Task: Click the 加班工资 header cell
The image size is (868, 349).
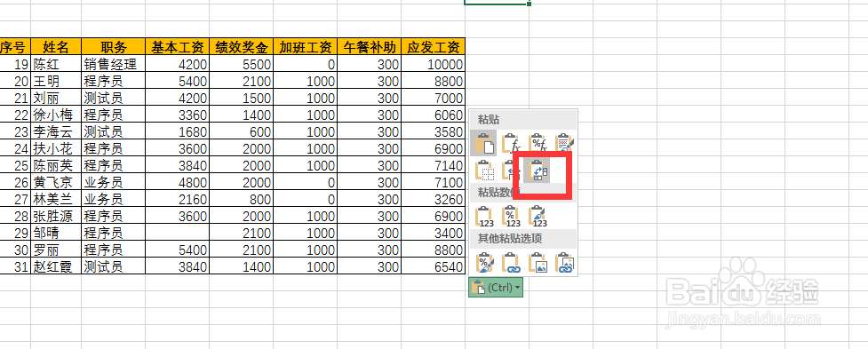Action: click(306, 46)
